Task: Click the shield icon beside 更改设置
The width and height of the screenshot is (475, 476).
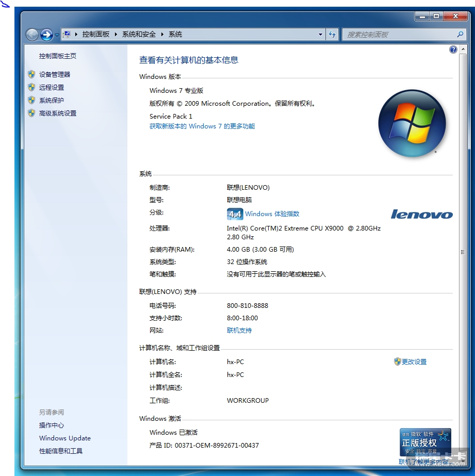Action: (x=397, y=362)
